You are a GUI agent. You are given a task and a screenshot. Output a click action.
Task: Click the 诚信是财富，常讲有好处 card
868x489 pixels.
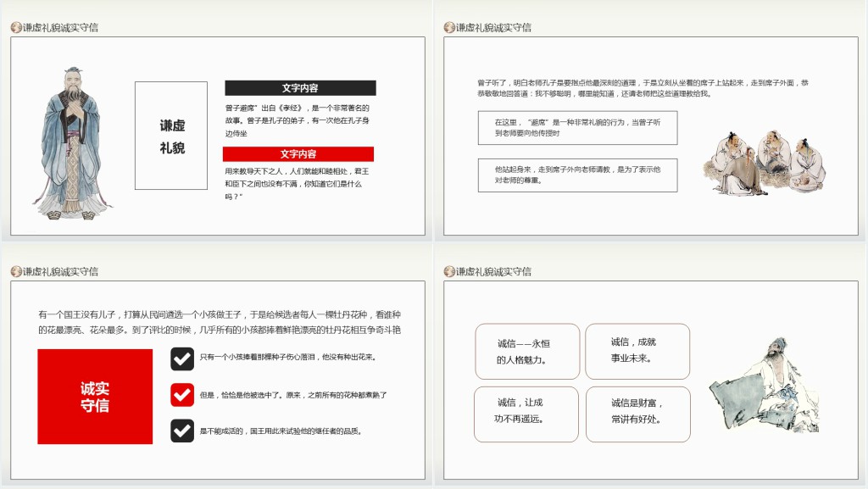pos(638,414)
